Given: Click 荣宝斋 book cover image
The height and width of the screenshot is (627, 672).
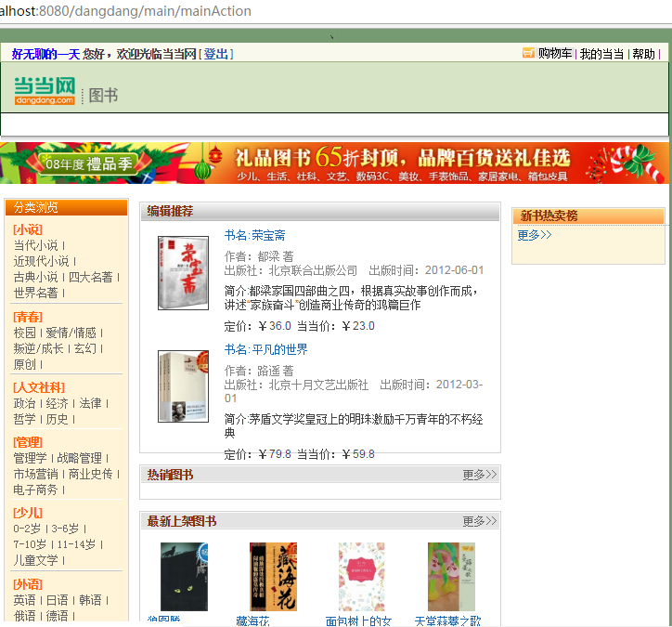Looking at the screenshot, I should [183, 273].
